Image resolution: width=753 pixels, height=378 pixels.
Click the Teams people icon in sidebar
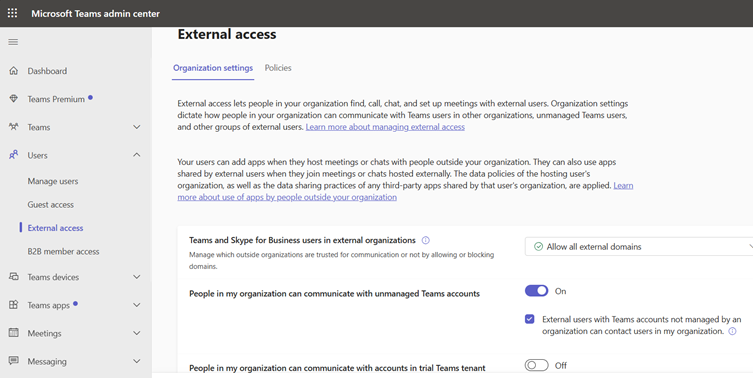(13, 127)
